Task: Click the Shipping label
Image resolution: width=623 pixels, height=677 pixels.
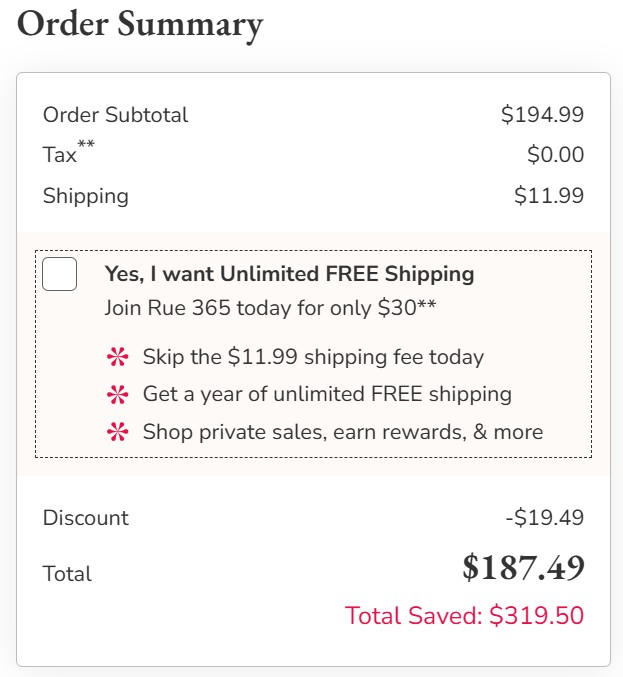Action: (85, 196)
